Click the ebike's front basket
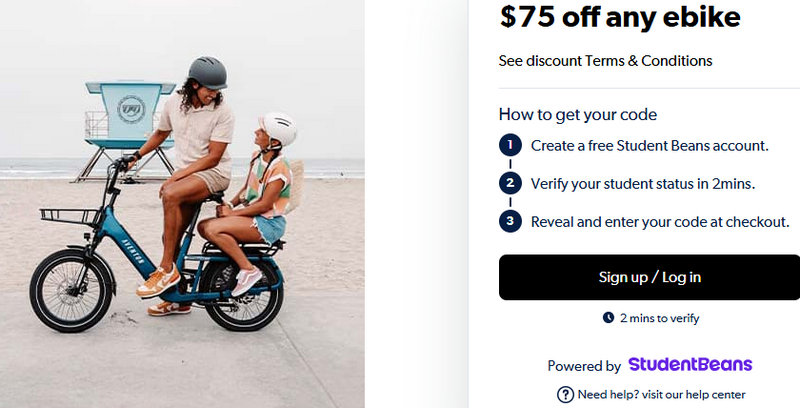The image size is (800, 408). 68,217
